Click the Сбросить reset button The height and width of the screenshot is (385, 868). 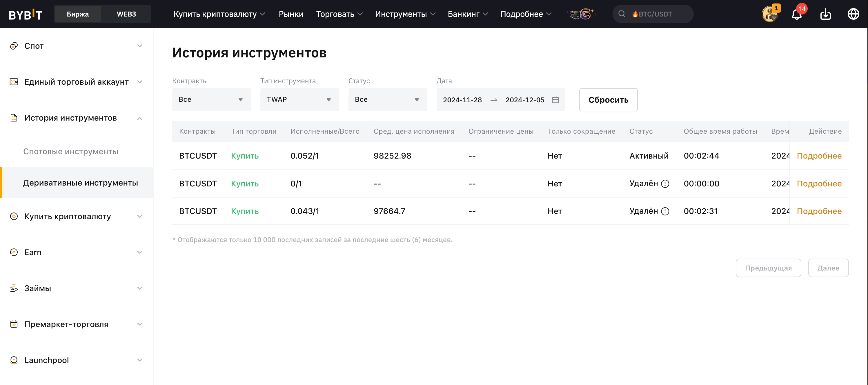pos(608,100)
